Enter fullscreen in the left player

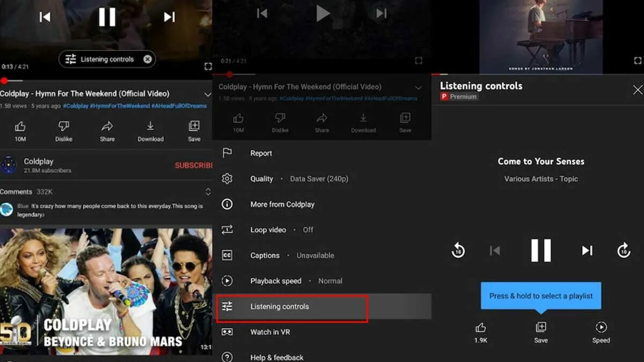click(208, 66)
